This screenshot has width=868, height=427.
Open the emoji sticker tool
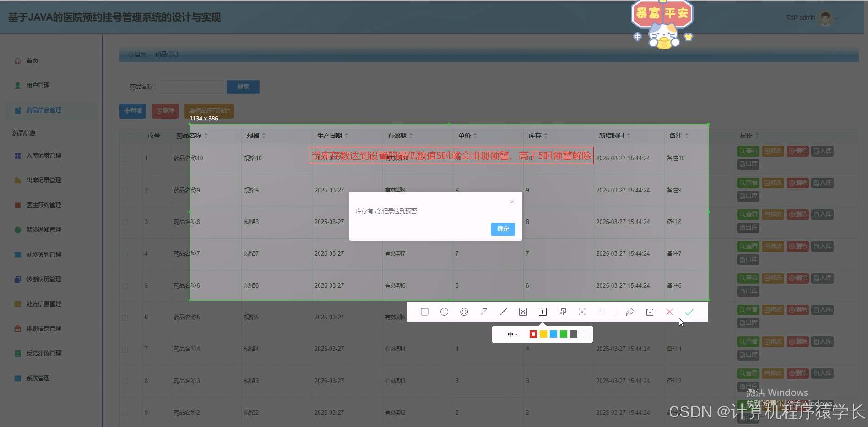point(464,312)
